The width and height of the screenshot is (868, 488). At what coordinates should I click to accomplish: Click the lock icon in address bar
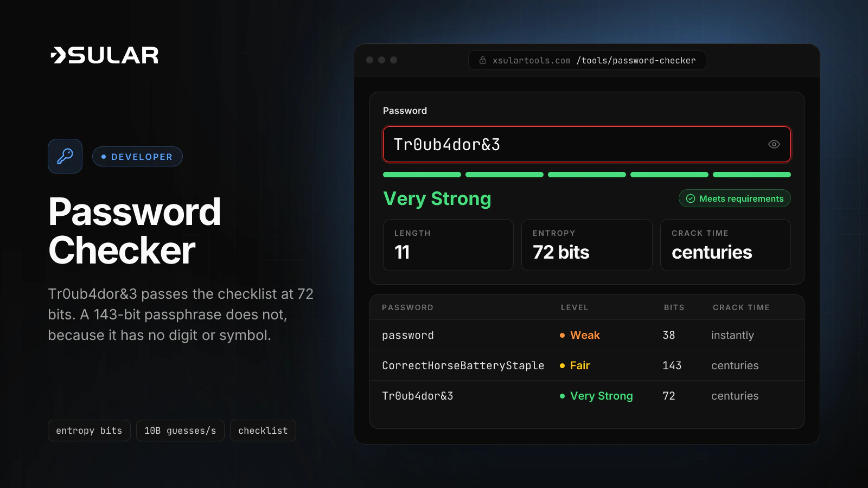[483, 60]
